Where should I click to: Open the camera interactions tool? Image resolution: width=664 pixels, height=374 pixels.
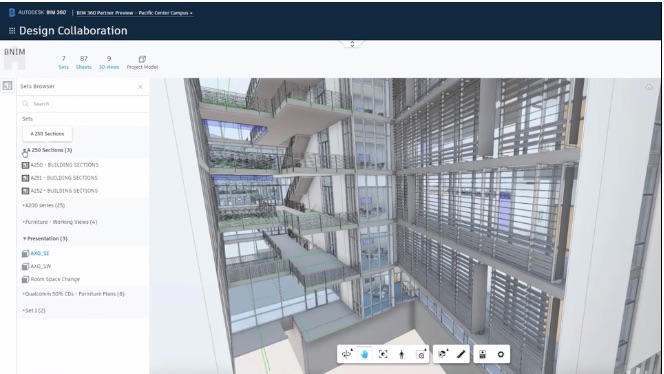421,354
